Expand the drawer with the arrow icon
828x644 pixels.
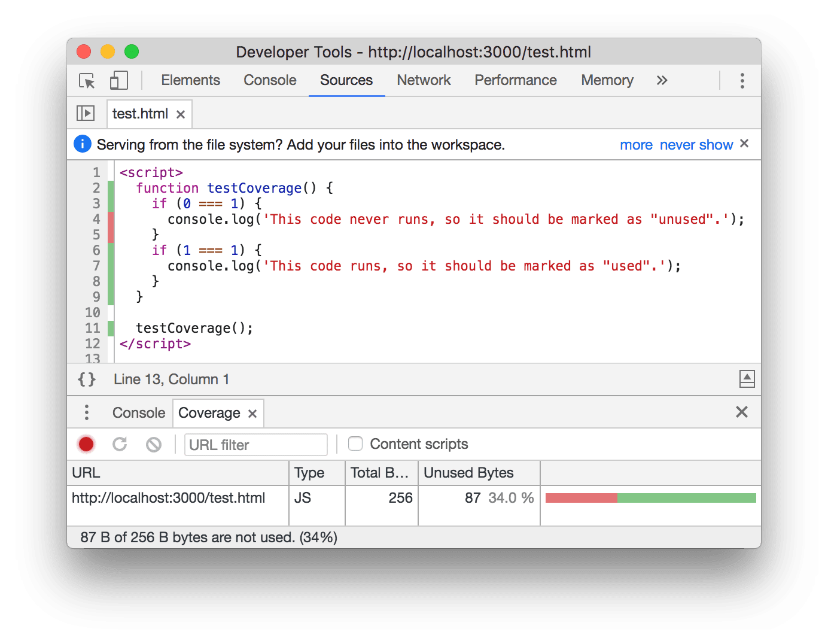(x=747, y=379)
